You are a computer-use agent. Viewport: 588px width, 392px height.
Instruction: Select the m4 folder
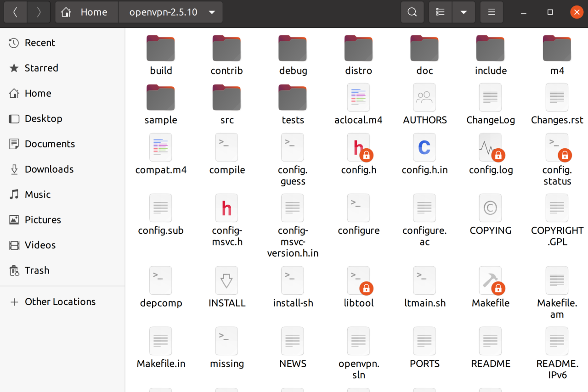tap(557, 55)
